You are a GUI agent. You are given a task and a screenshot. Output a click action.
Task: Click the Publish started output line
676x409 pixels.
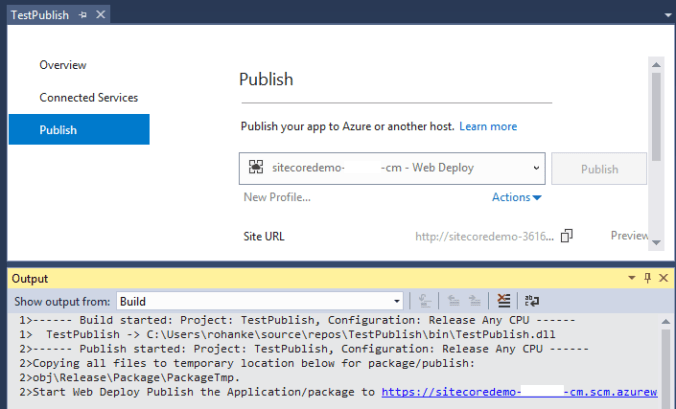point(304,349)
